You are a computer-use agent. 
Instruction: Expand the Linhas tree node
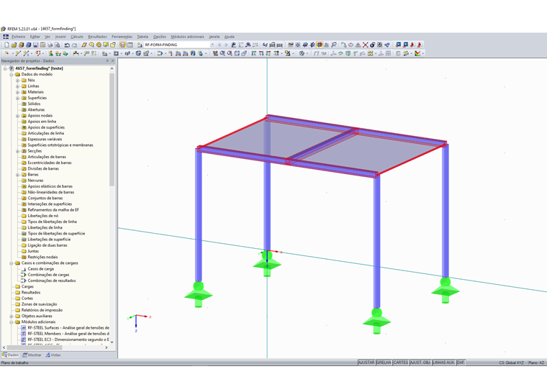[x=17, y=86]
